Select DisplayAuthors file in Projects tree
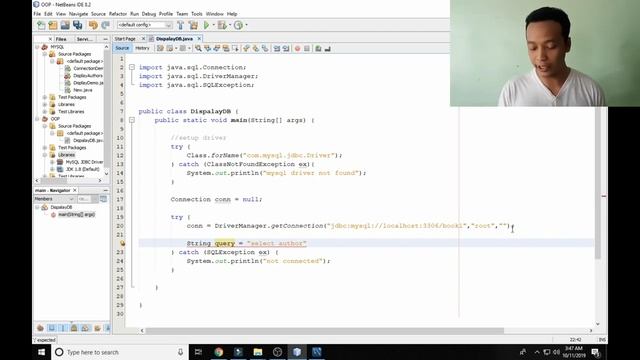This screenshot has height=360, width=640. tap(88, 76)
